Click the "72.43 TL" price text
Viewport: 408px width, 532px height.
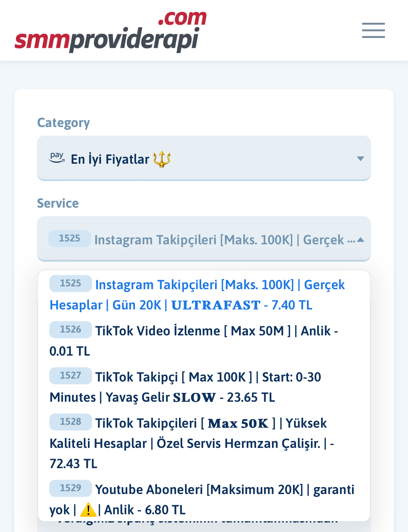(x=73, y=464)
